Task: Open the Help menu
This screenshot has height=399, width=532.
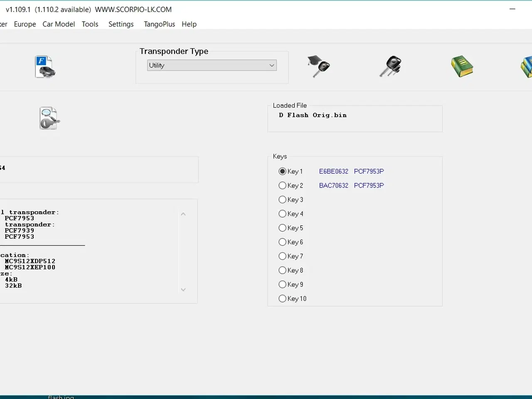Action: pyautogui.click(x=189, y=24)
